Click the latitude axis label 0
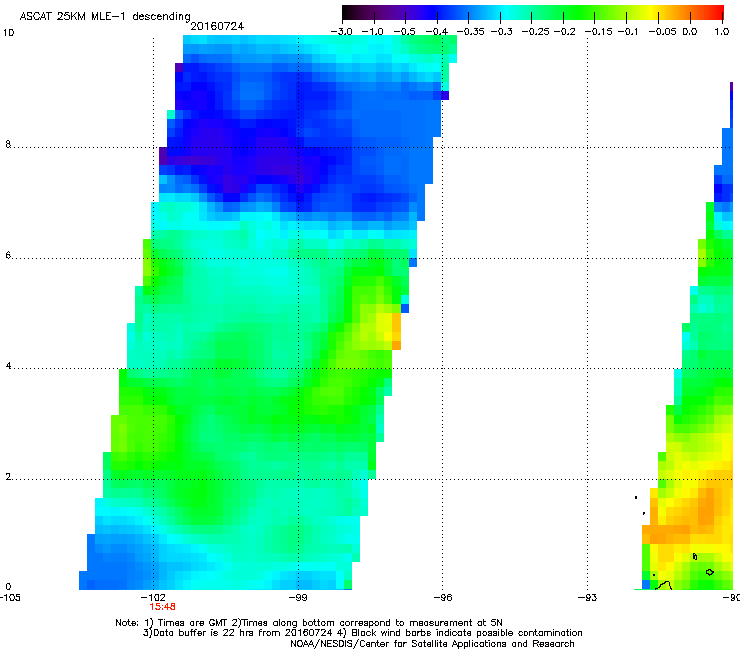 (8, 587)
